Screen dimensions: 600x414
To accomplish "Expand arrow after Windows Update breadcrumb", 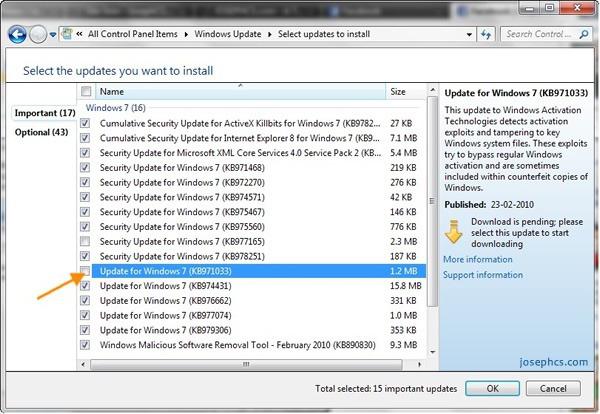I will pyautogui.click(x=270, y=34).
